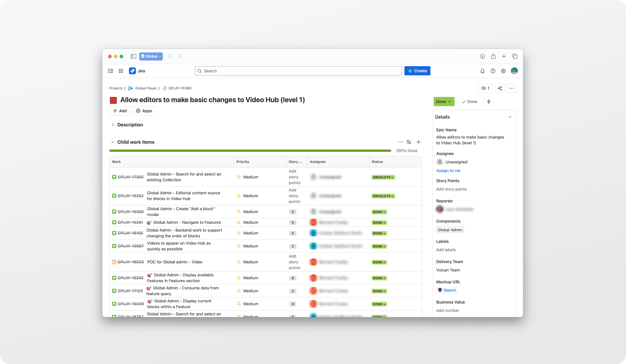This screenshot has width=626, height=364.
Task: Open the help question mark icon
Action: click(x=493, y=71)
